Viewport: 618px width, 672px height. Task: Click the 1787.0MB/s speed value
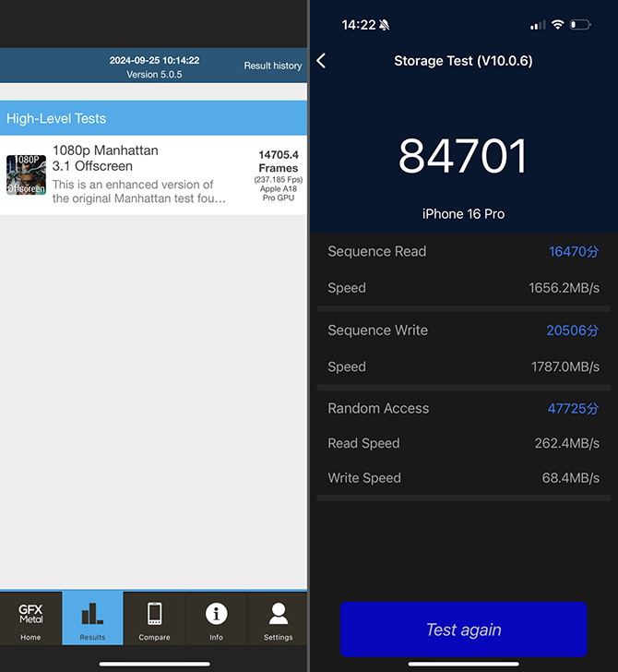point(565,366)
